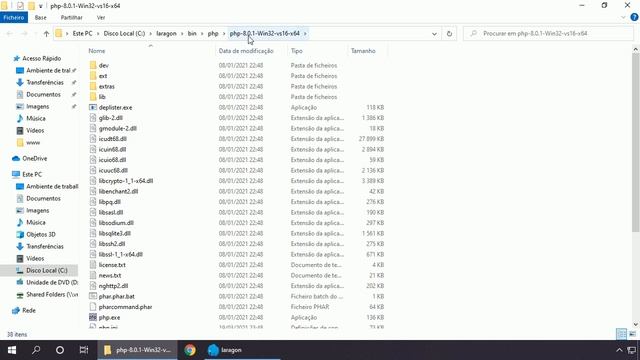The height and width of the screenshot is (360, 640).
Task: Select the glib-2.dll file icon
Action: click(93, 118)
